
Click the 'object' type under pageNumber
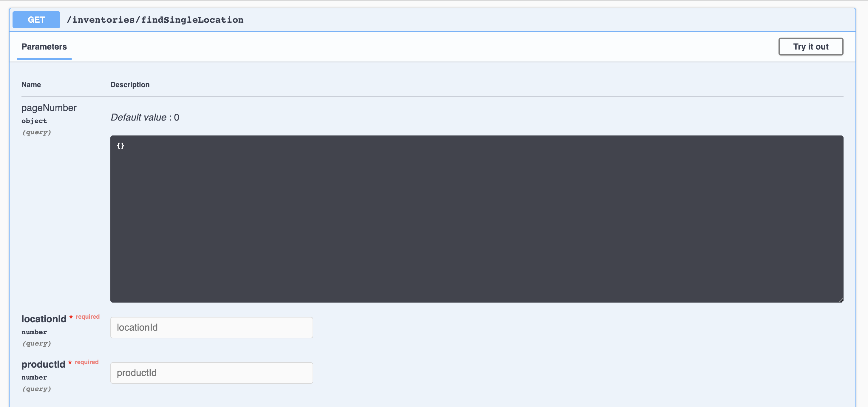click(x=34, y=121)
